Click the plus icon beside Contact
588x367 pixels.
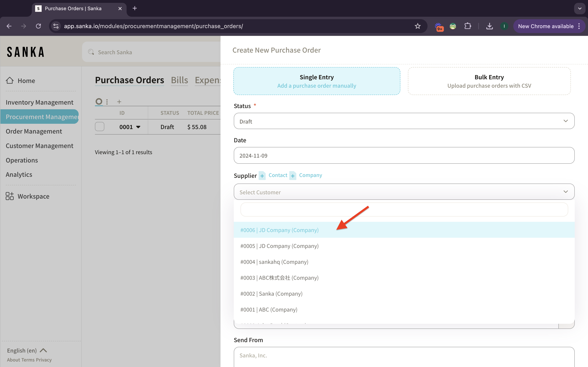click(262, 176)
